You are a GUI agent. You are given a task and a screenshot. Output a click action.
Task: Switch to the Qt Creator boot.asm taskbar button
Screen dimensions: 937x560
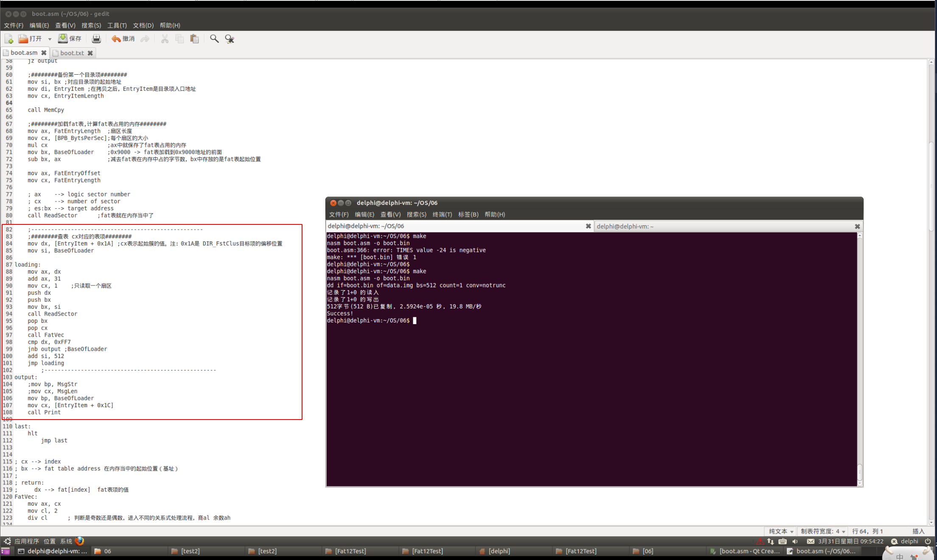(x=745, y=551)
